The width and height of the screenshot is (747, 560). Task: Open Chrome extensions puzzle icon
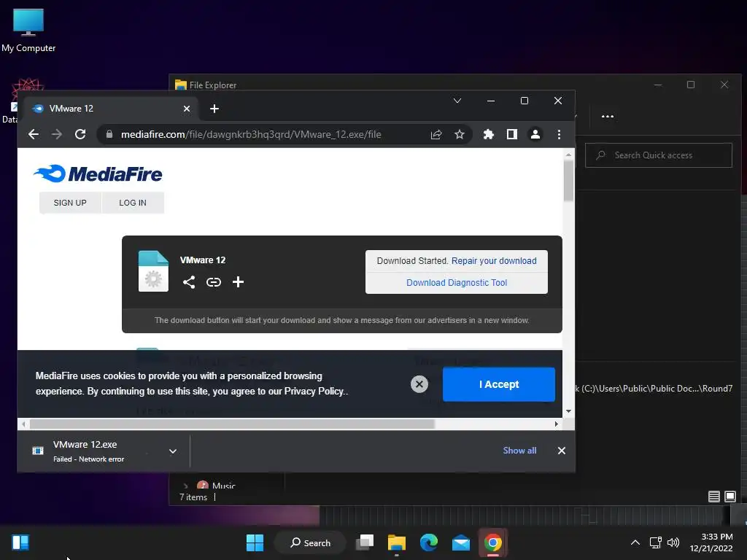[x=488, y=134]
